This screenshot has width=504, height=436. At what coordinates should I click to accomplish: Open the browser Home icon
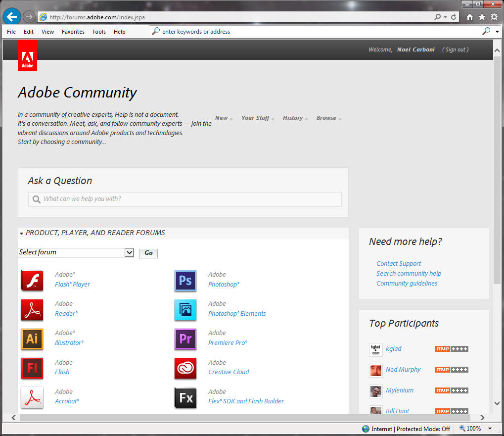pos(469,17)
